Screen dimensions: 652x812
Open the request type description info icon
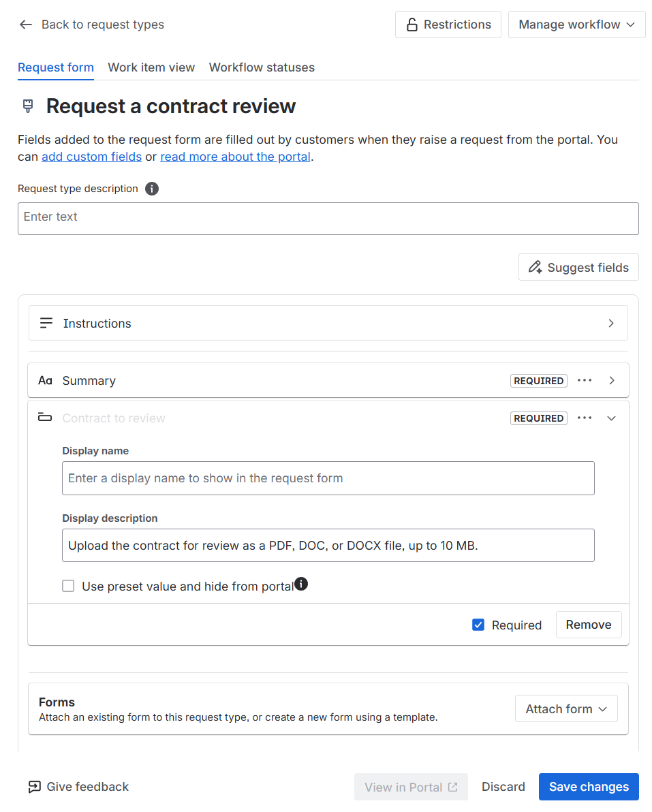point(152,189)
